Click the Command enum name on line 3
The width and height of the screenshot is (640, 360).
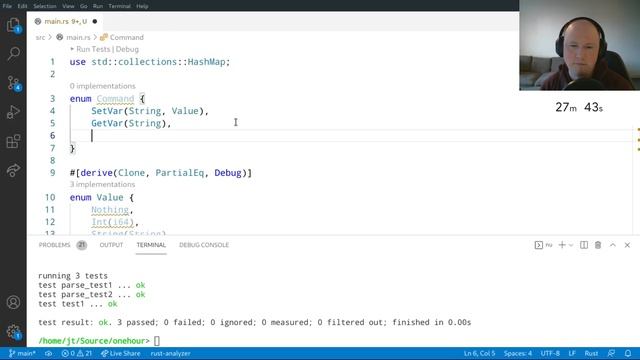(x=115, y=98)
